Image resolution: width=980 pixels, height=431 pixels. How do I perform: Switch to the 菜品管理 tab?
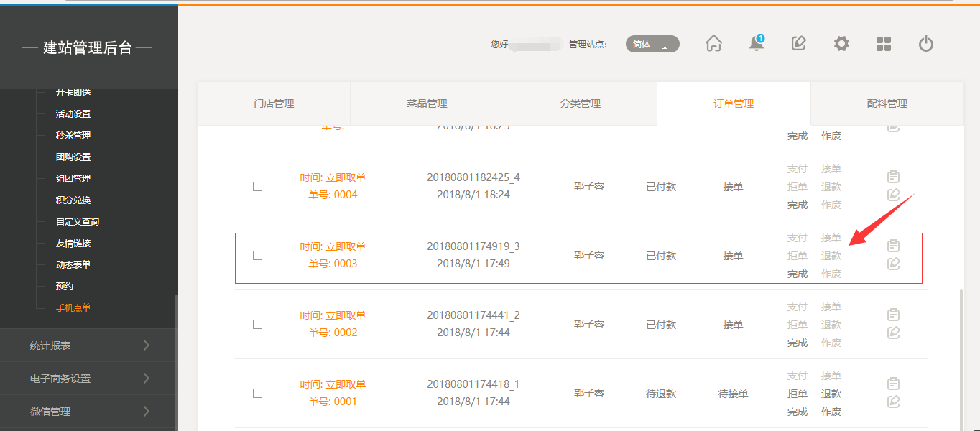[427, 103]
